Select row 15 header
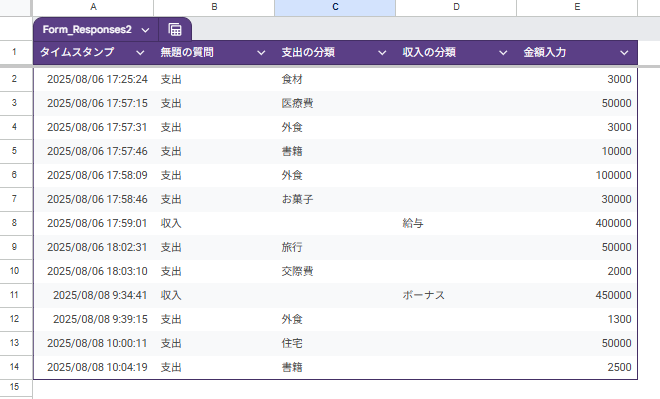 (x=15, y=387)
